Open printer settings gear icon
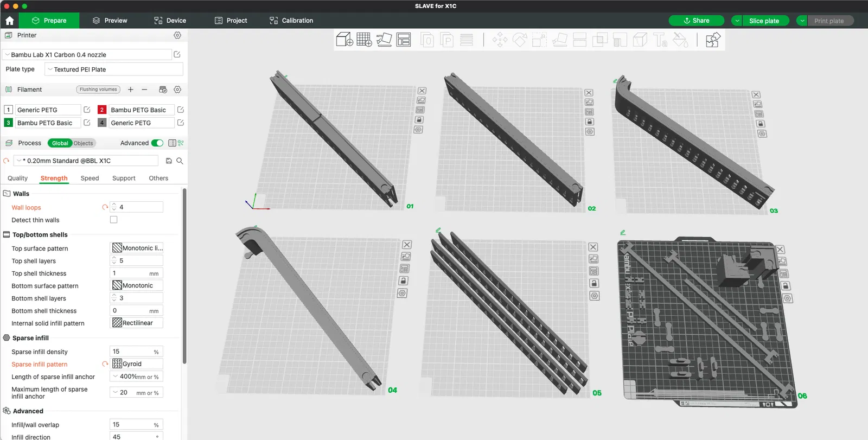 (177, 35)
